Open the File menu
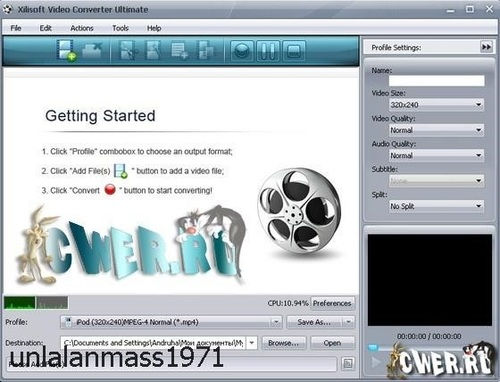This screenshot has height=382, width=500. [x=16, y=28]
